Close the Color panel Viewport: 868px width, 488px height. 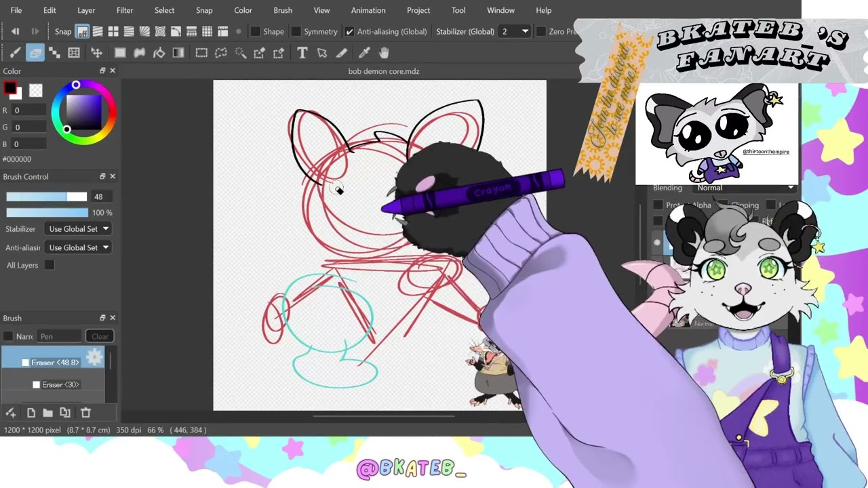click(x=113, y=70)
